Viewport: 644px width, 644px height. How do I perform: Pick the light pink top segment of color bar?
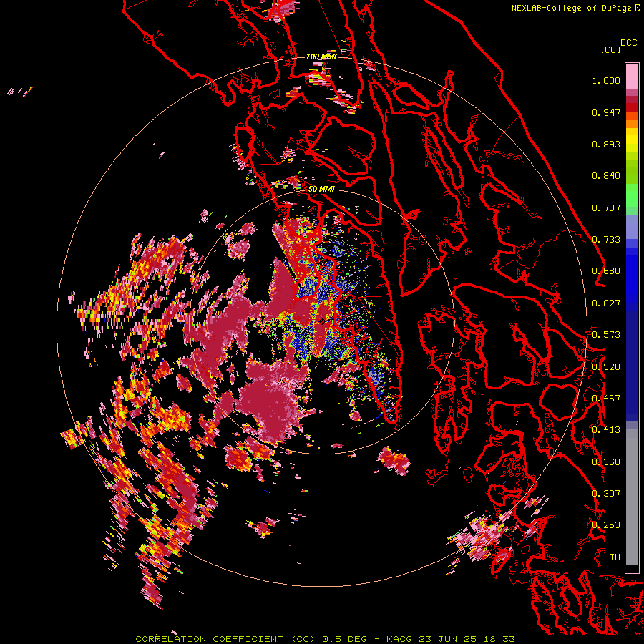(632, 77)
